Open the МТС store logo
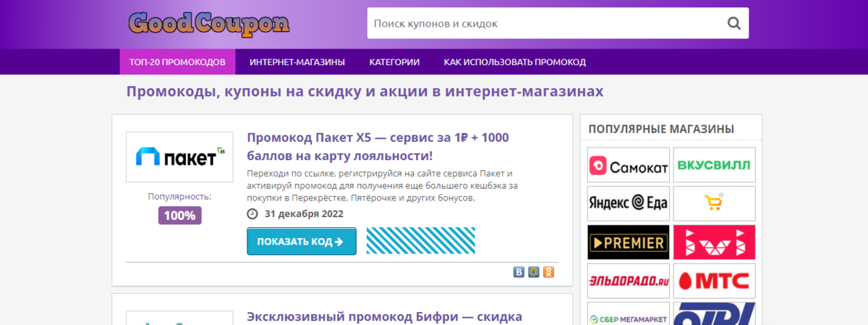Viewport: 868px width, 325px height. [714, 281]
